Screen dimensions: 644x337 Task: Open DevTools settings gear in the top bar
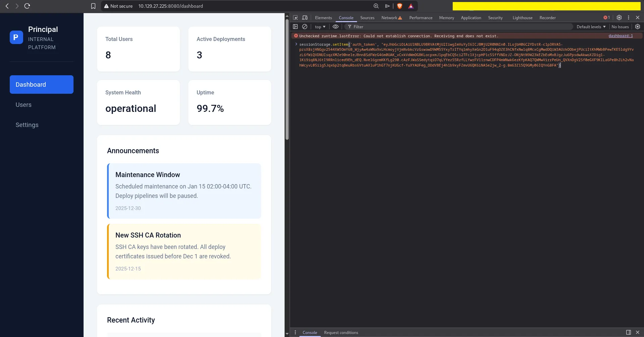tap(619, 17)
